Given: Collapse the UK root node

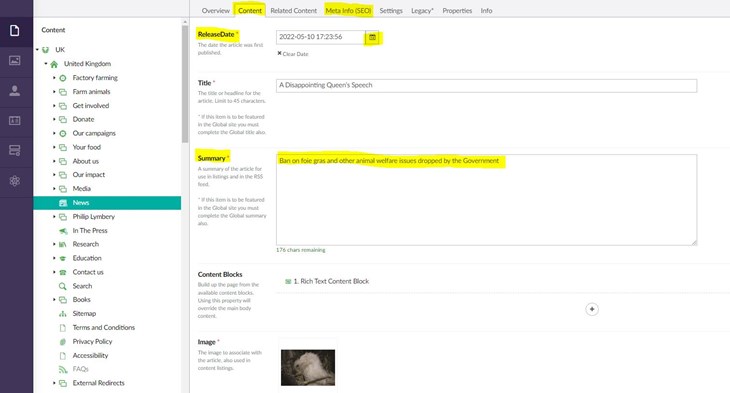Looking at the screenshot, I should point(37,49).
